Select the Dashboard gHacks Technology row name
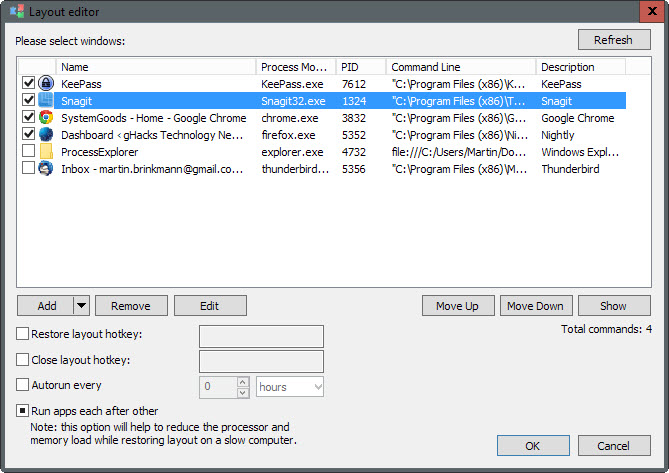The image size is (669, 473). click(152, 135)
